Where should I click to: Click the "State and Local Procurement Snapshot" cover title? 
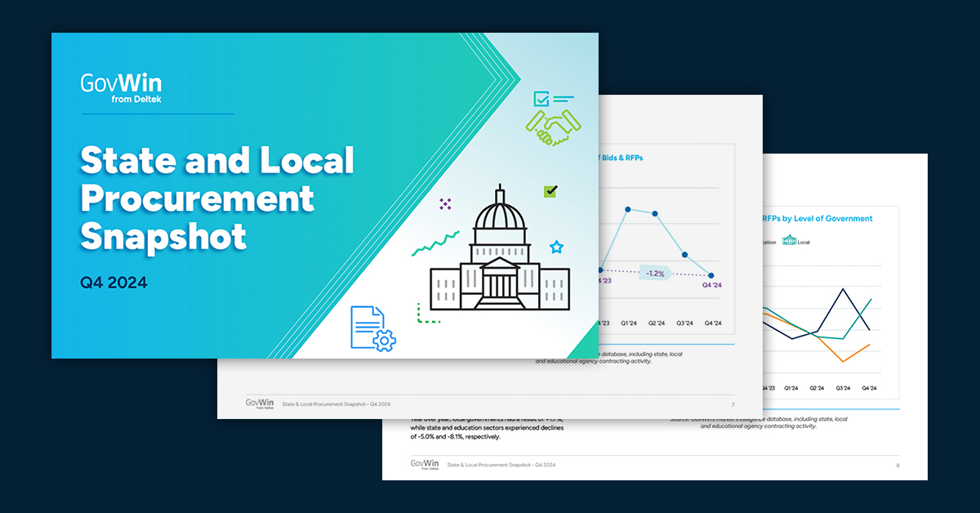(x=217, y=199)
